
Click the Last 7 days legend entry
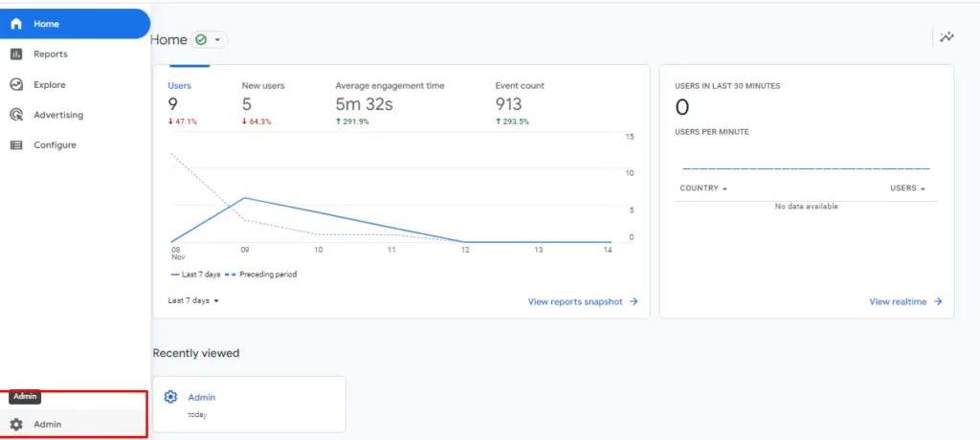tap(194, 275)
